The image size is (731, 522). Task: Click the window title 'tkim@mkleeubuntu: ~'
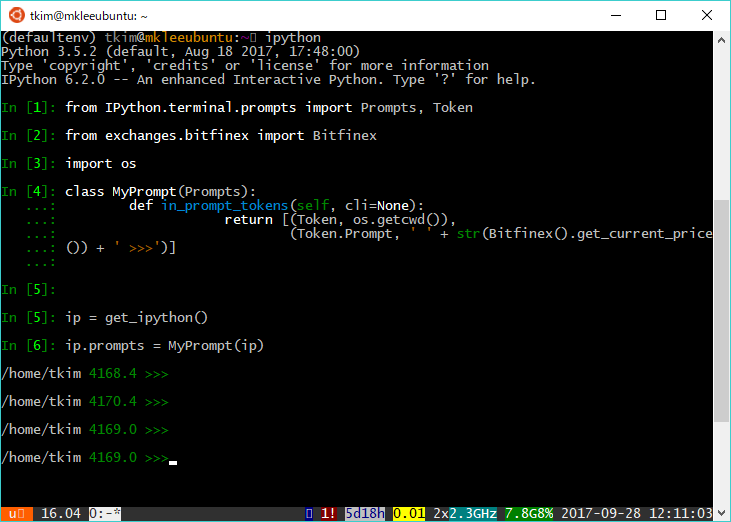coord(89,16)
